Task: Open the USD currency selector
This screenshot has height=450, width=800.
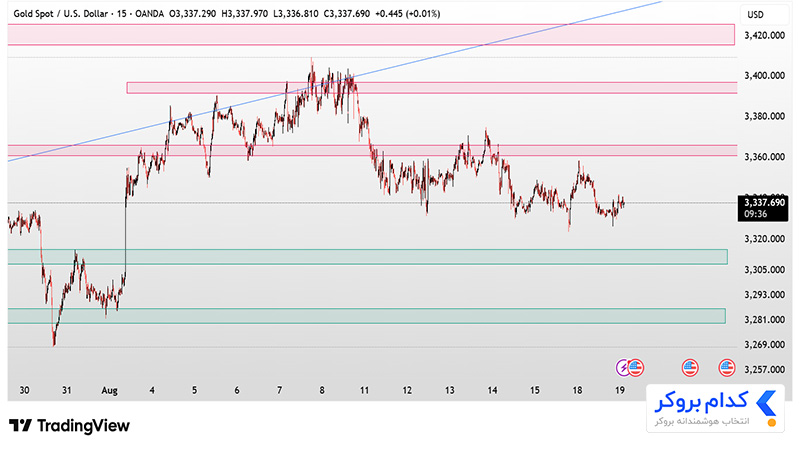Action: tap(755, 15)
